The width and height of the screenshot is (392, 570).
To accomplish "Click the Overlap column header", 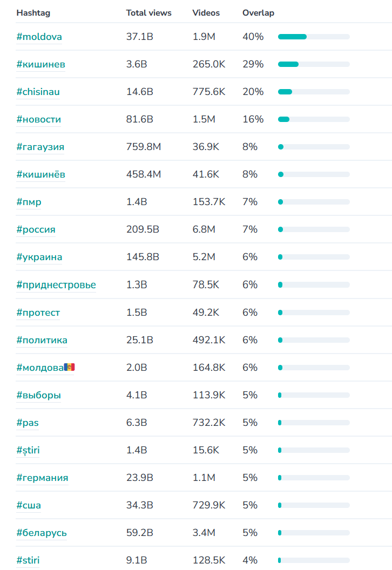I will pyautogui.click(x=258, y=13).
